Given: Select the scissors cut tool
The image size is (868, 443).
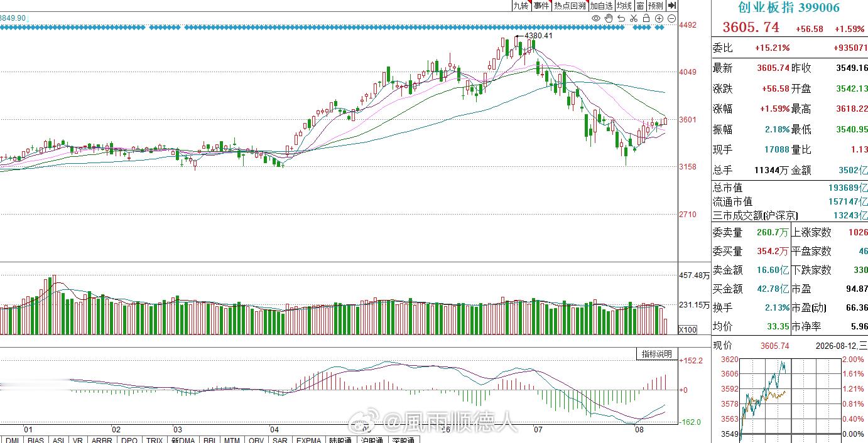Looking at the screenshot, I should tap(634, 18).
